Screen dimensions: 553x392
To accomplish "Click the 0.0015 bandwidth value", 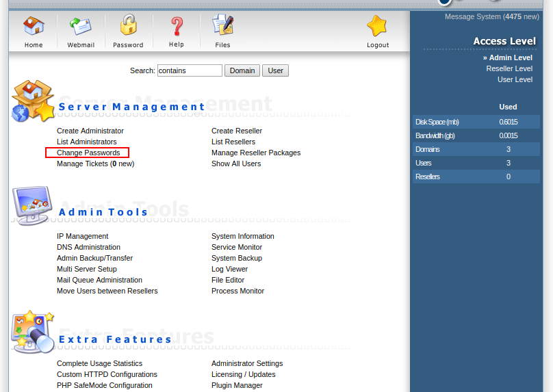I will [x=509, y=135].
